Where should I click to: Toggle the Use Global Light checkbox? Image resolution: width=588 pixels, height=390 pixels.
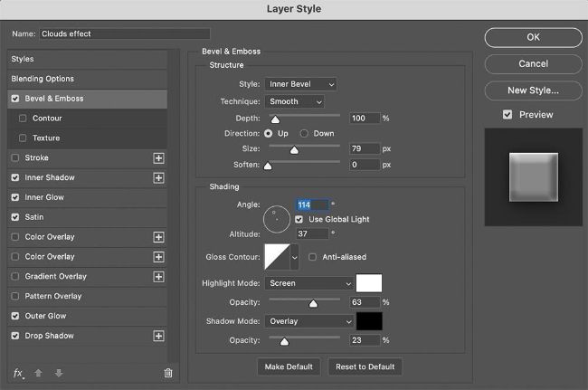tap(299, 219)
